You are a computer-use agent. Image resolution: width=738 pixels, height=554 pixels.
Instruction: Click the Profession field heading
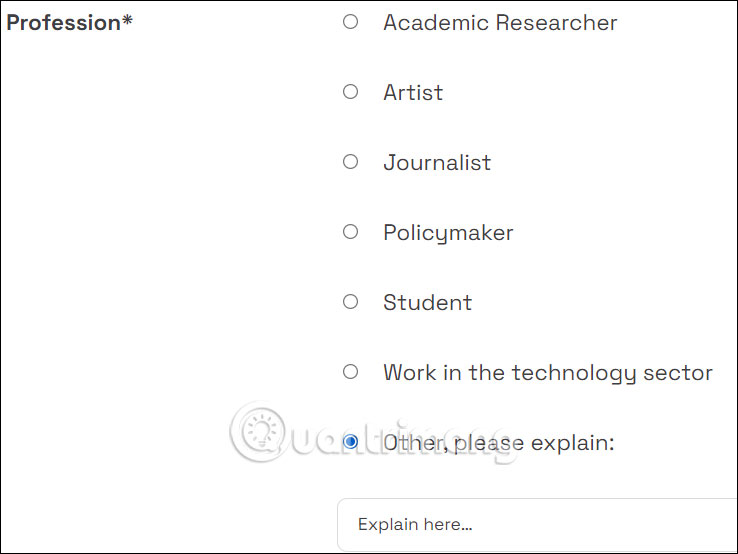pos(63,23)
